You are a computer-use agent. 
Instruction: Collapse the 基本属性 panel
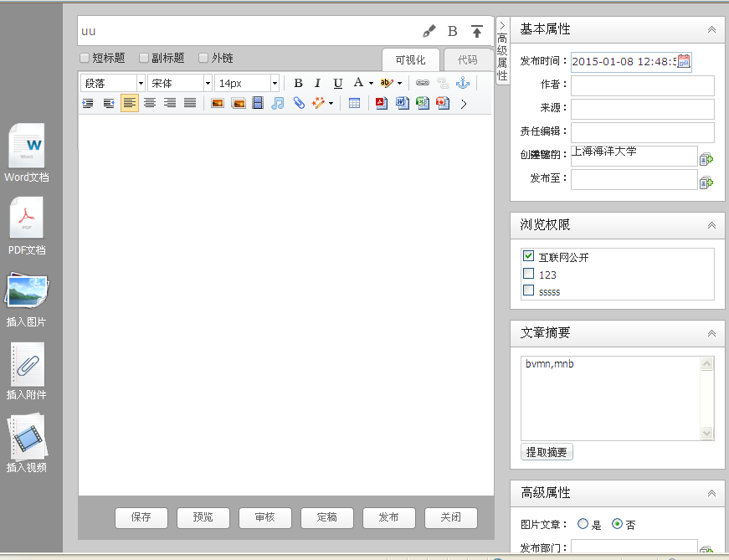(711, 29)
